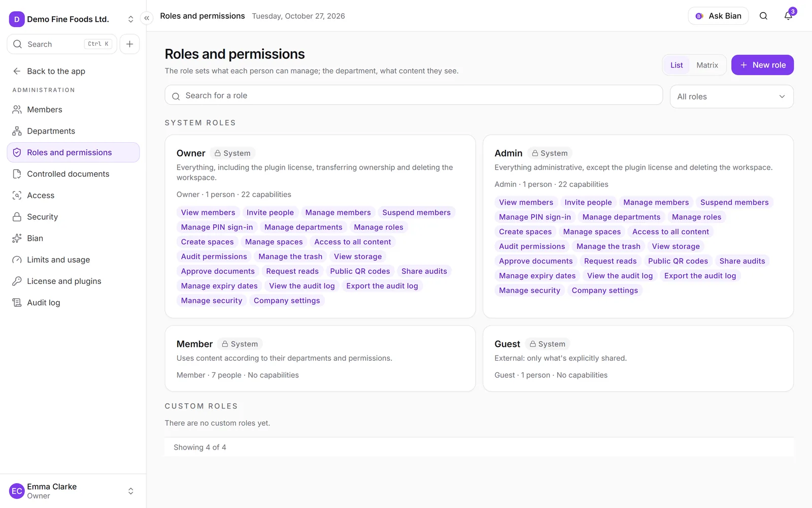This screenshot has width=812, height=508.
Task: Open the All roles filter dropdown
Action: [x=732, y=97]
